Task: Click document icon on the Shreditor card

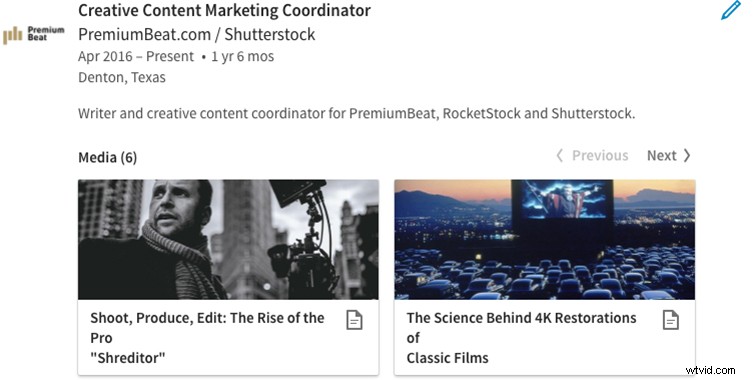Action: click(354, 320)
